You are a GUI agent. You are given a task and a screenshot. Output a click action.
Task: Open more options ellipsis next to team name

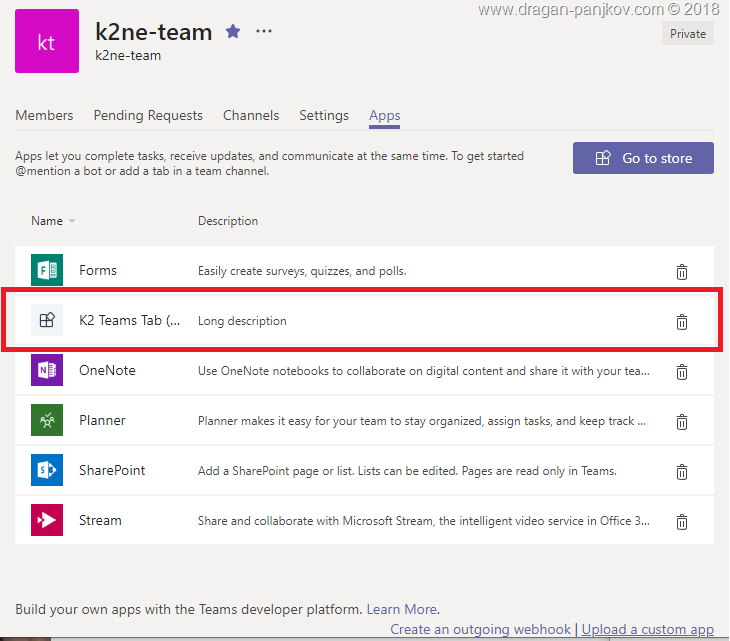pos(264,31)
